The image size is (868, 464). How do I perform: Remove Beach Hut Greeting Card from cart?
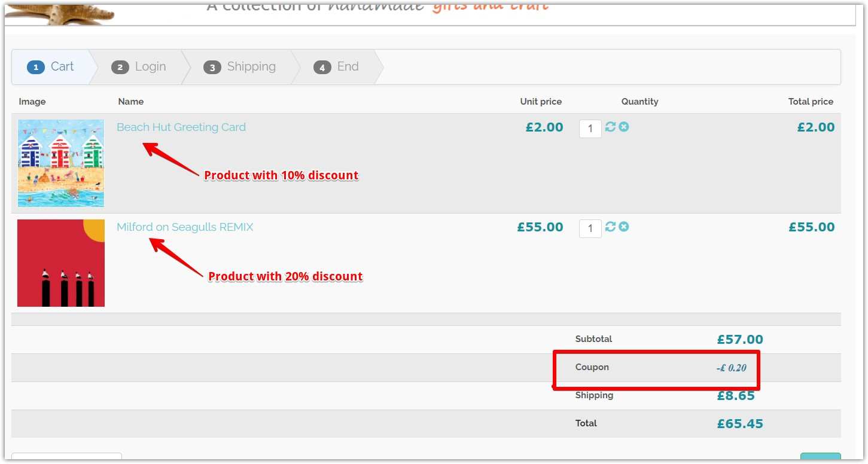[624, 127]
